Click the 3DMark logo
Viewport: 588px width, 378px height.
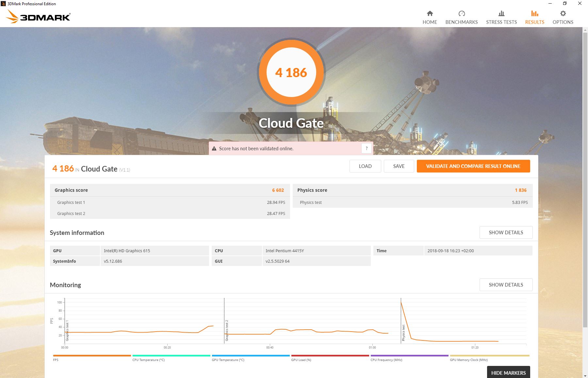pyautogui.click(x=39, y=17)
